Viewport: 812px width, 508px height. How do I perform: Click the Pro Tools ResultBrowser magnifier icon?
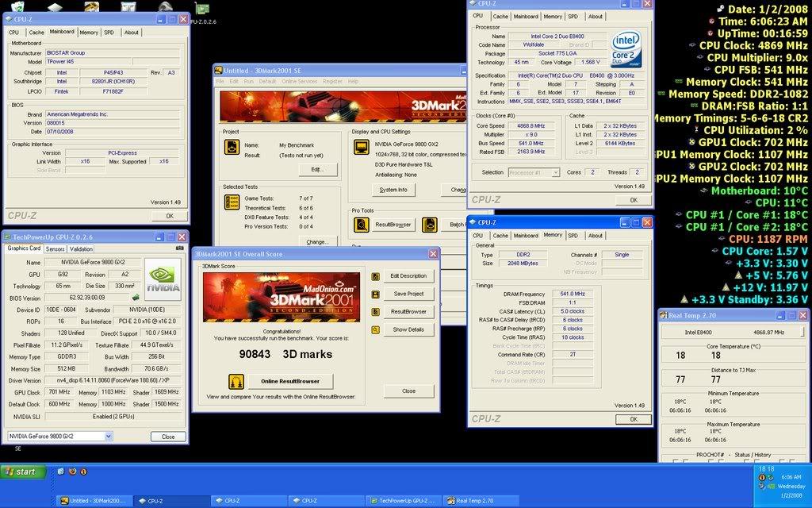tap(361, 225)
